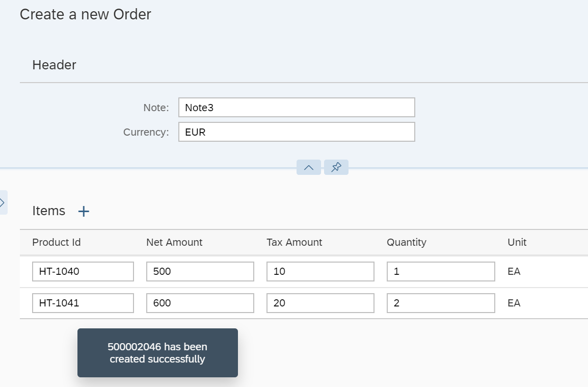Click the Unit column header
The width and height of the screenshot is (588, 387).
517,242
